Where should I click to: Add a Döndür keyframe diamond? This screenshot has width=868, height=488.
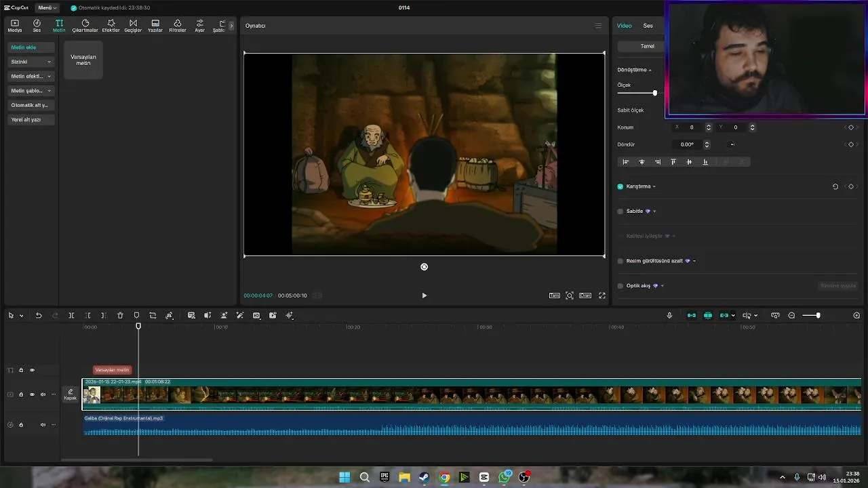tap(851, 144)
